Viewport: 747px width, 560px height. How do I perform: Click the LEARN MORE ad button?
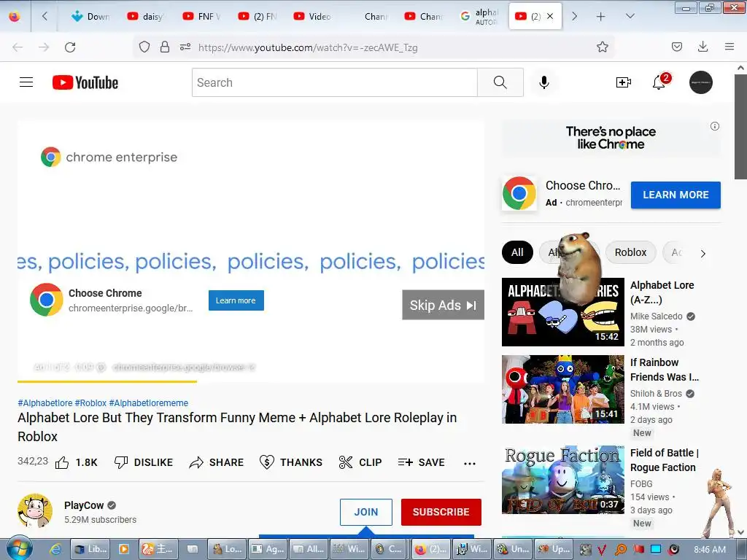pos(676,195)
